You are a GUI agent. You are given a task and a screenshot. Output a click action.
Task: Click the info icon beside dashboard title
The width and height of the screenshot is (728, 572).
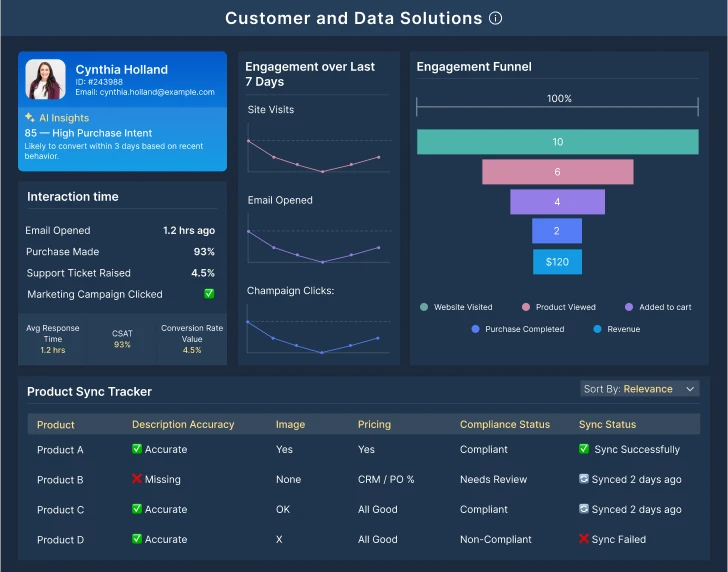[x=496, y=18]
